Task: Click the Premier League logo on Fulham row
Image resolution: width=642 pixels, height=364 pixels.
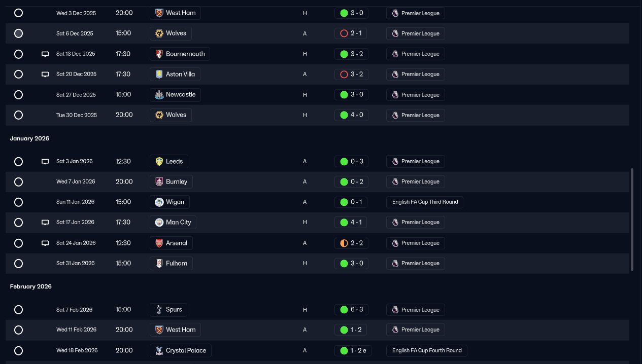Action: pos(395,263)
